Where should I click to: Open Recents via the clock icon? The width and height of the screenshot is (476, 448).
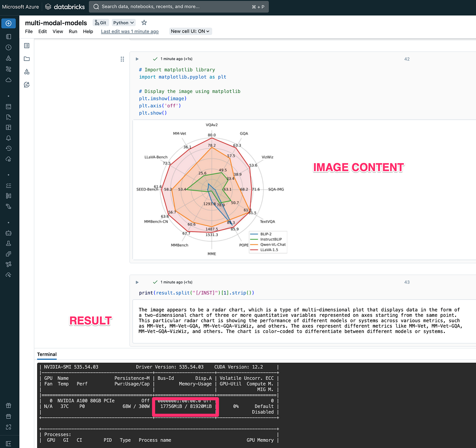pos(8,47)
